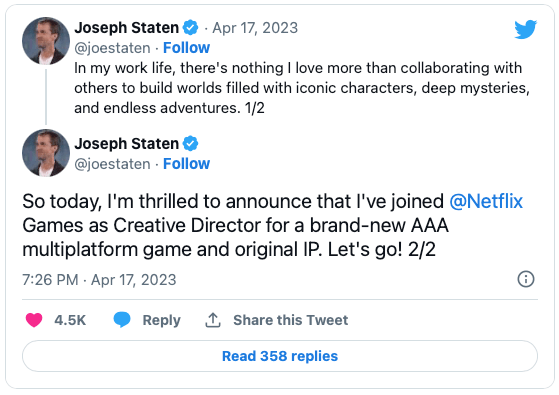Click the blue reply bubble icon
Screen dimensions: 559x395
pos(122,319)
